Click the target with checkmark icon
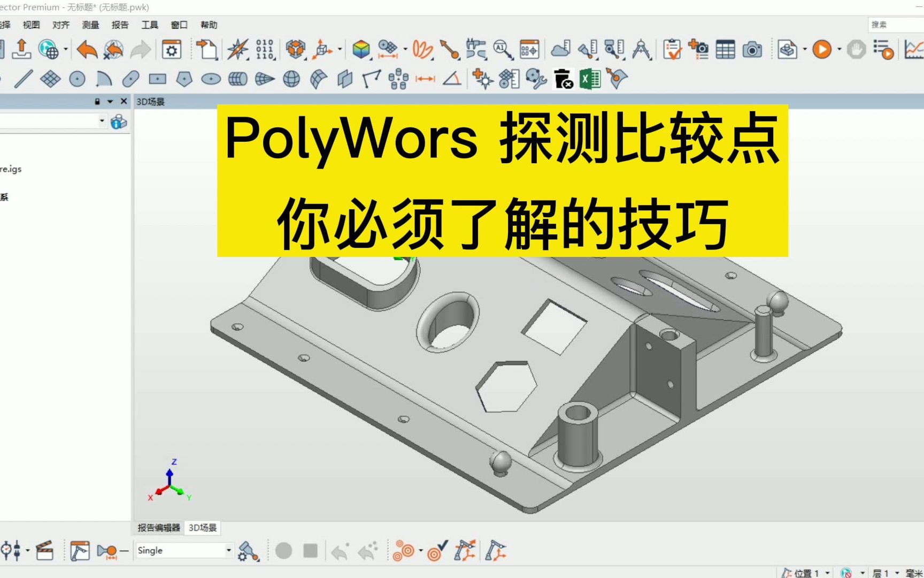The height and width of the screenshot is (578, 924). click(x=437, y=551)
